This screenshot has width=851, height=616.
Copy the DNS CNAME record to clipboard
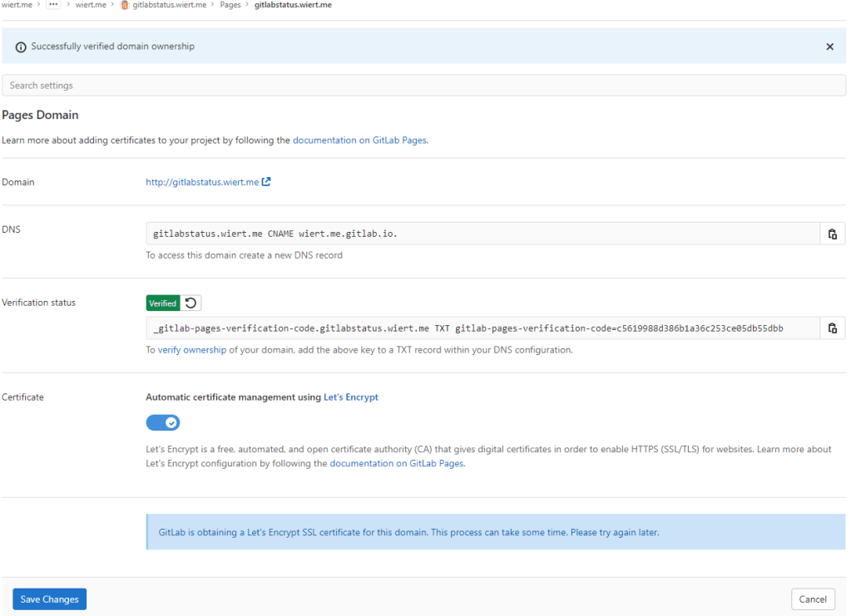pyautogui.click(x=832, y=233)
